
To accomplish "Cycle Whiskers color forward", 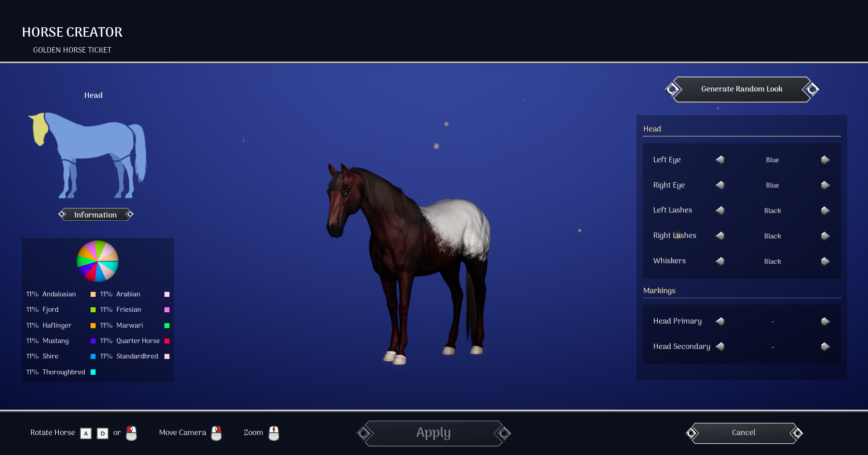I will click(825, 261).
